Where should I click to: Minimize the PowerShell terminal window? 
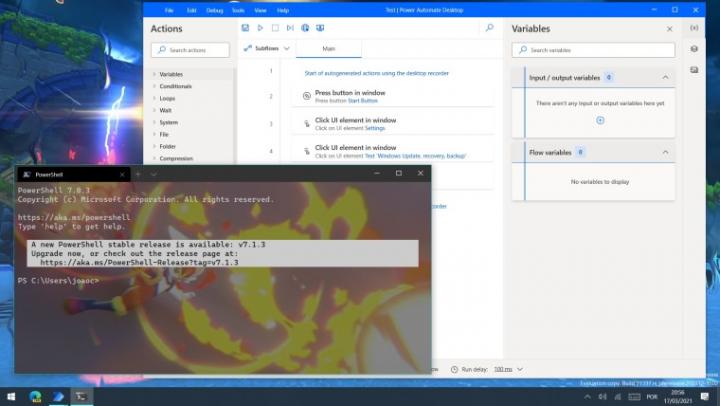click(x=377, y=173)
